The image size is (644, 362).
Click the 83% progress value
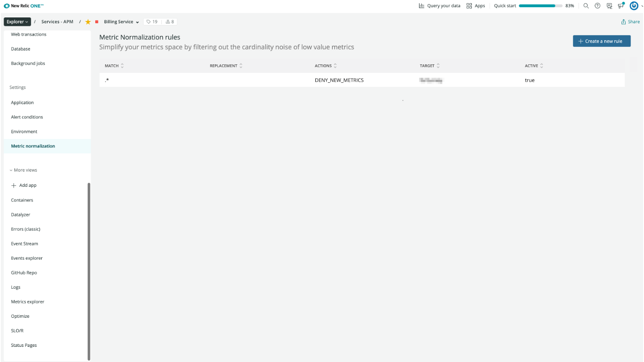tap(570, 6)
